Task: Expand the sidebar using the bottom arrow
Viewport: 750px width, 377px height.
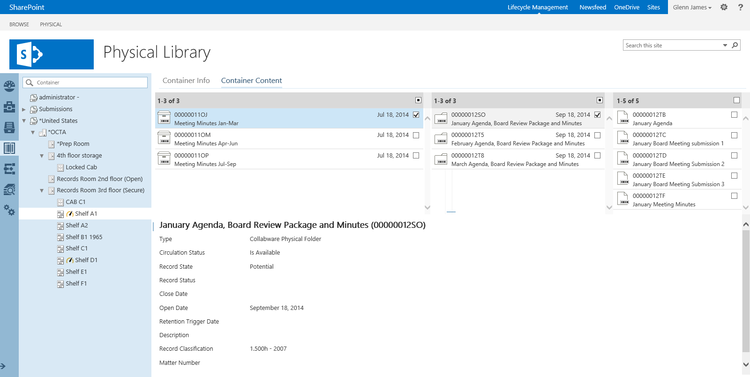Action: [x=3, y=366]
